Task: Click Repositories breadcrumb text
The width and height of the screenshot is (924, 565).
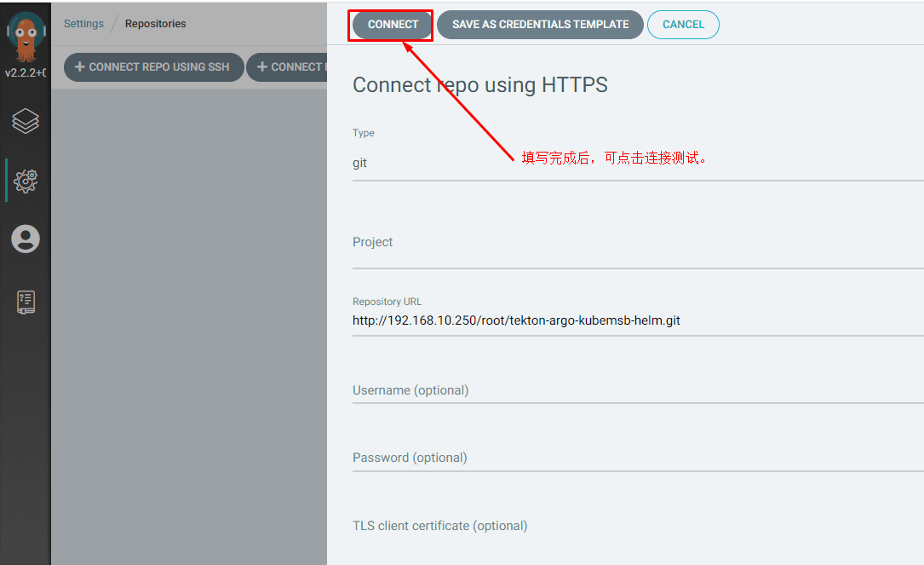Action: [x=156, y=24]
